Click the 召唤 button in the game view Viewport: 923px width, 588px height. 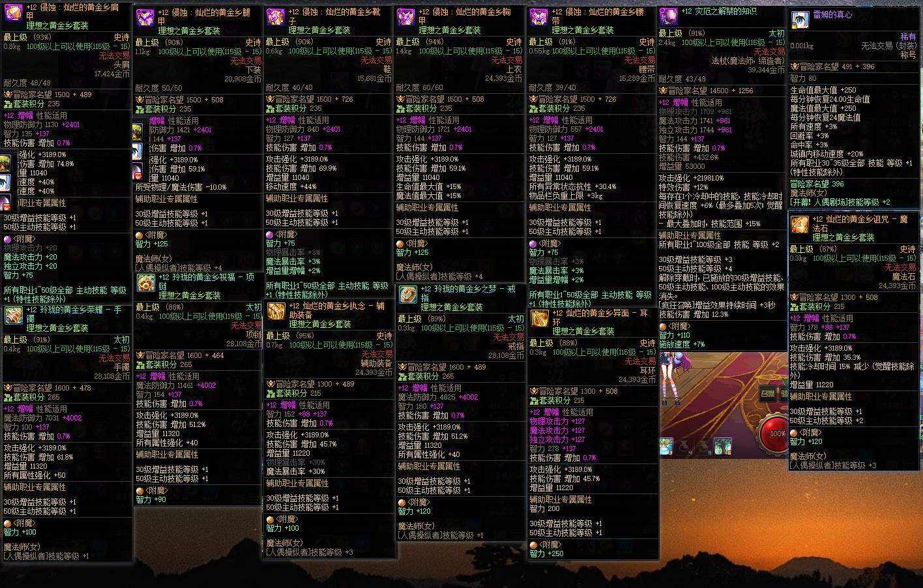point(767,393)
